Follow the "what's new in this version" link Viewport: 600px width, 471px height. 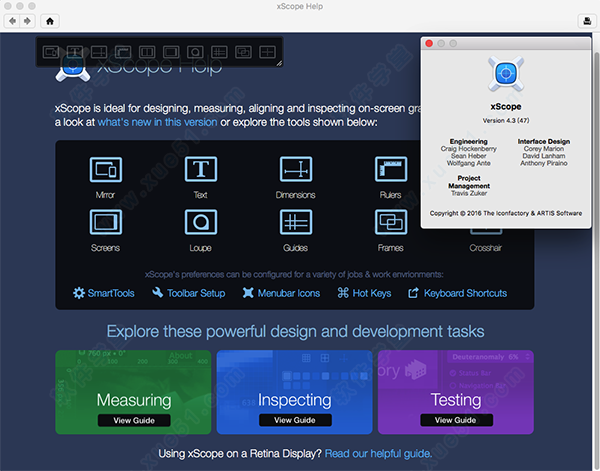click(157, 122)
